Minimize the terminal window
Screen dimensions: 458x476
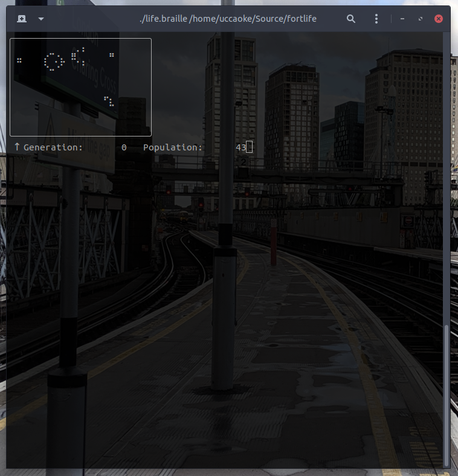coord(402,19)
